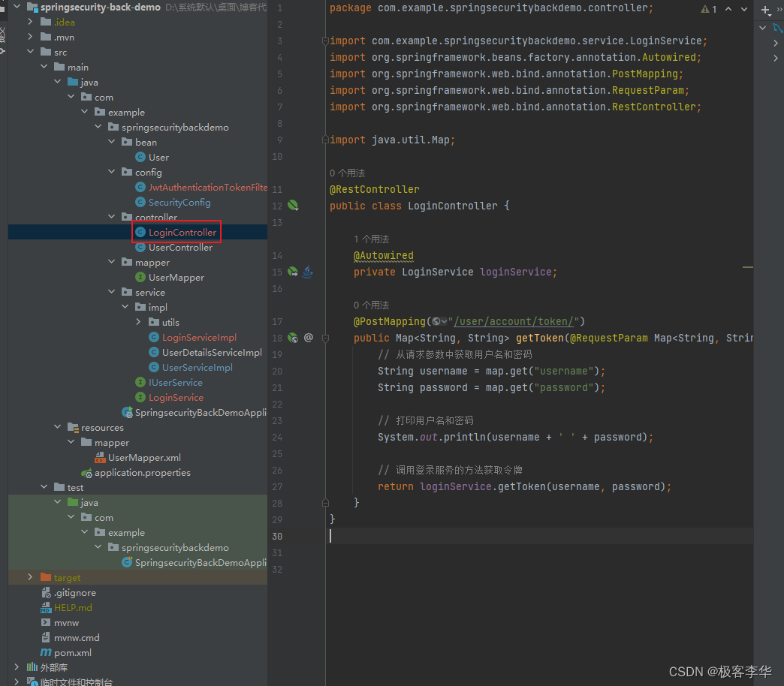Collapse the controller package
Viewport: 784px width, 686px height.
[111, 217]
